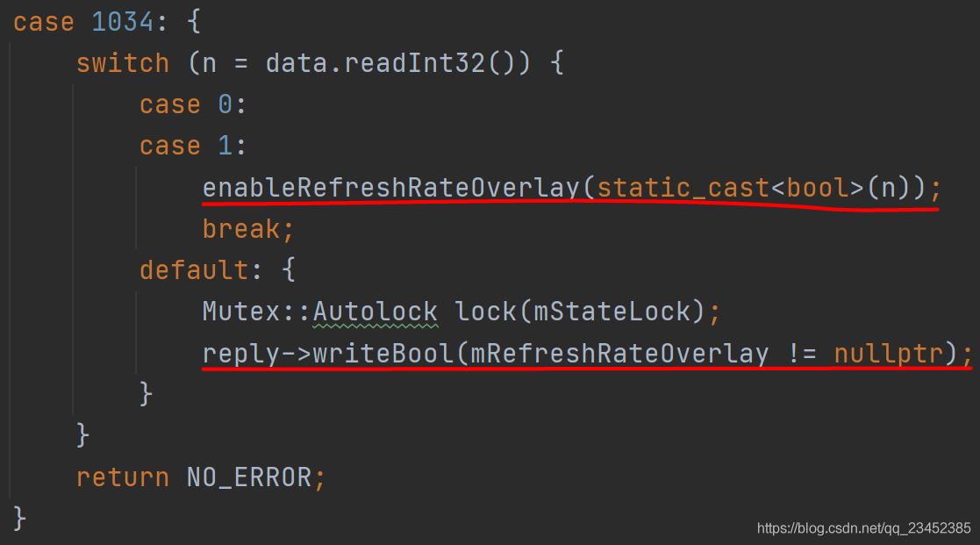Click the NO_ERROR constant
Screen dimensions: 980x545
[x=248, y=477]
